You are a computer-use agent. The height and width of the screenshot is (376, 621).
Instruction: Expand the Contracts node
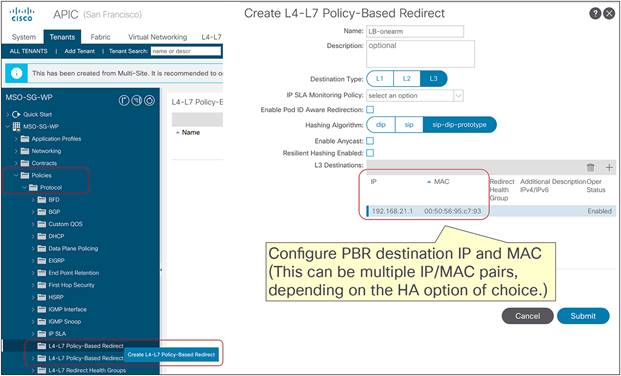[16, 163]
